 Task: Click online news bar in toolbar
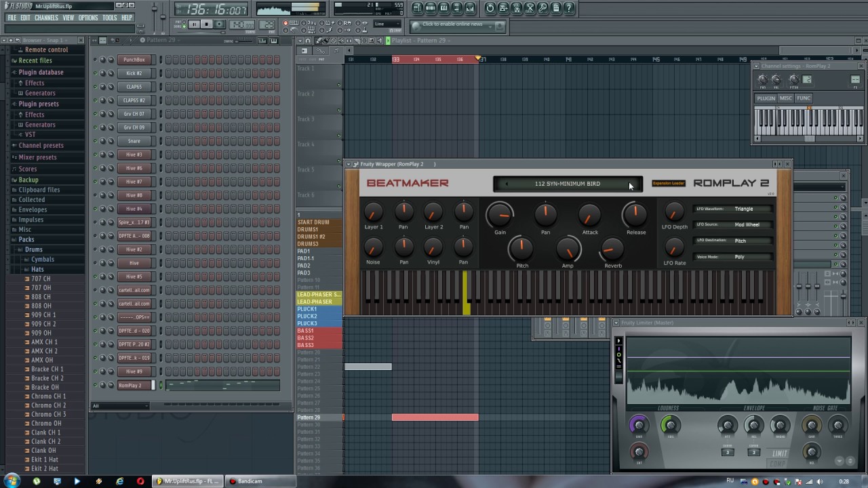457,26
